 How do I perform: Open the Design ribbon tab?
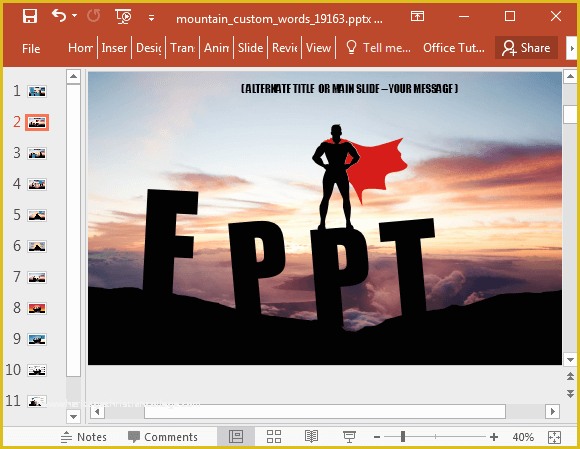pos(148,48)
